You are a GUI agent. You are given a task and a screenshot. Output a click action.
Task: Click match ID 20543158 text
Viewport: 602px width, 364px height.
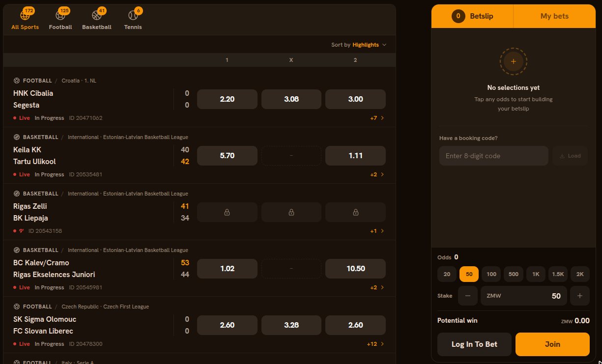pos(45,231)
